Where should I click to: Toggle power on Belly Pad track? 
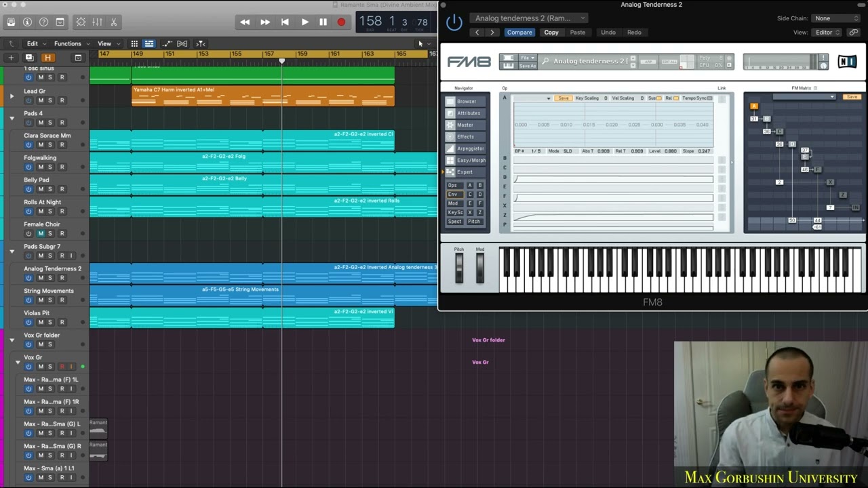tap(28, 189)
